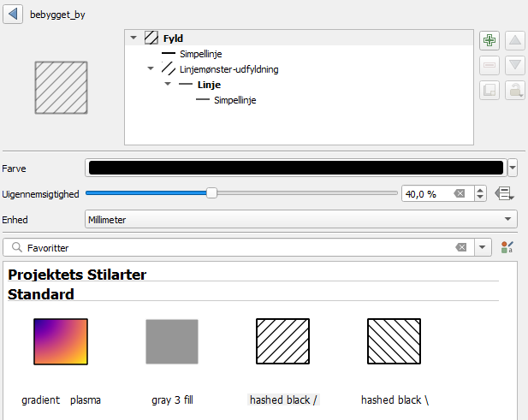Remove the symbol layer with the minus button
The image size is (528, 420).
click(489, 65)
